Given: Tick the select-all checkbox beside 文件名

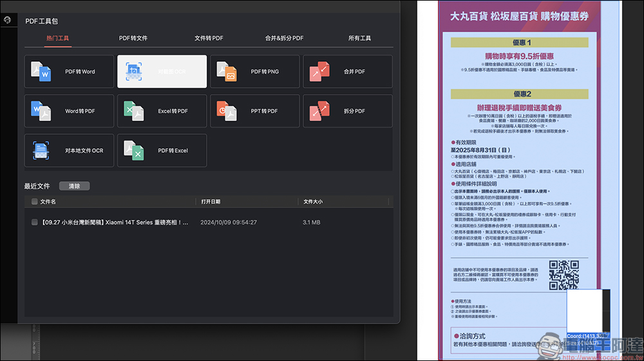Looking at the screenshot, I should pos(35,202).
